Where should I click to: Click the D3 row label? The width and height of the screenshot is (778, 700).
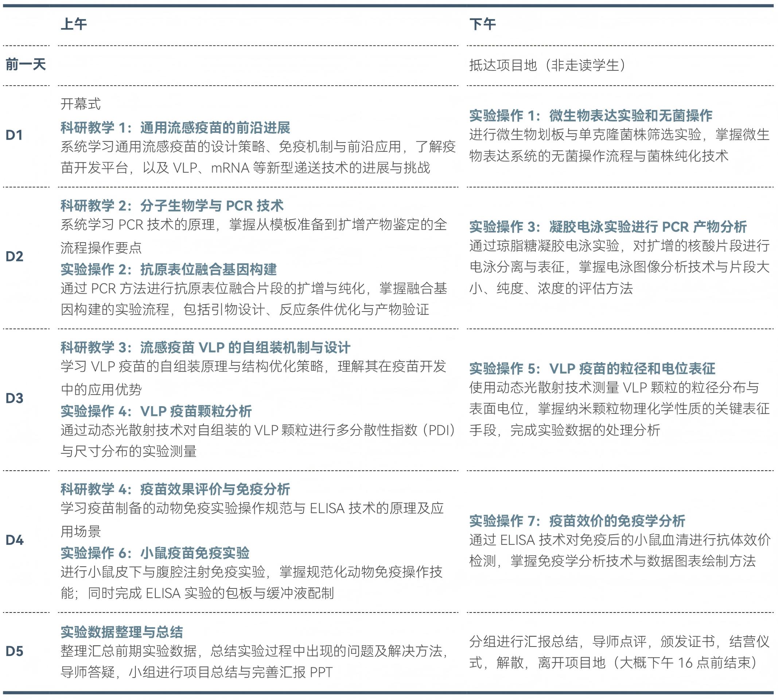pos(15,398)
